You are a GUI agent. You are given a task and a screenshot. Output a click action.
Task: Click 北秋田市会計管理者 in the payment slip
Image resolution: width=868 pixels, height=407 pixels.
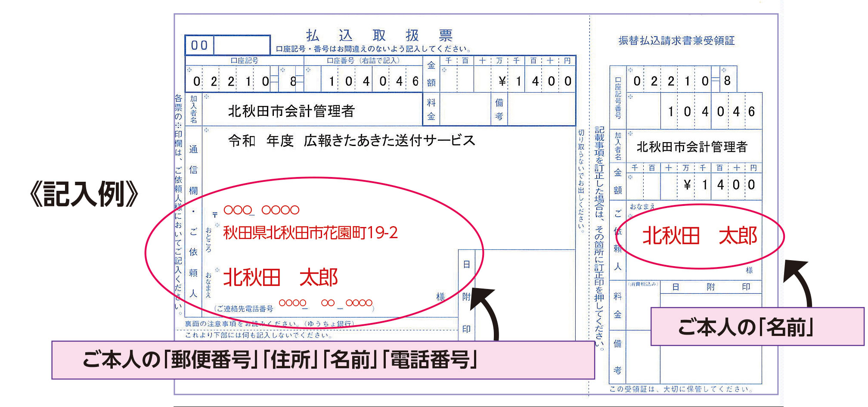point(291,111)
